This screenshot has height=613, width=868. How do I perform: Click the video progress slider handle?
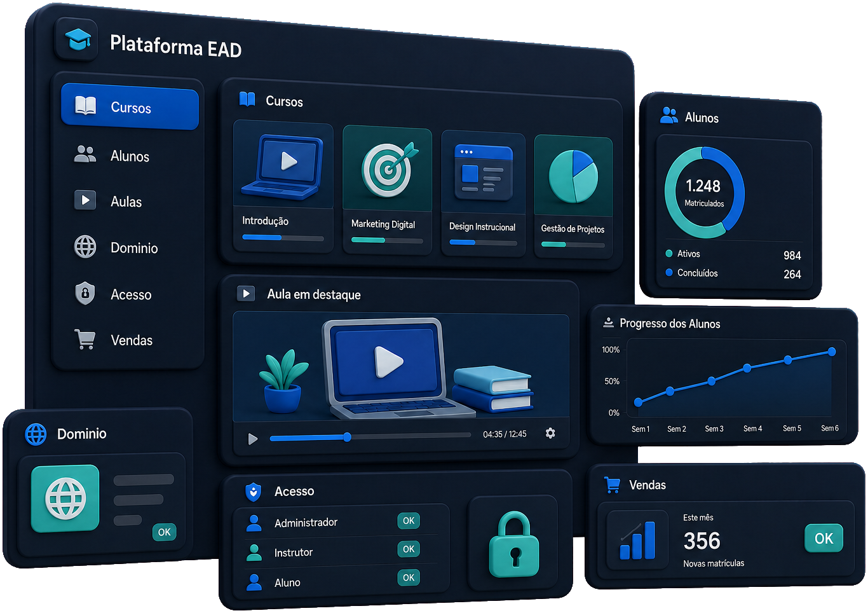[347, 437]
